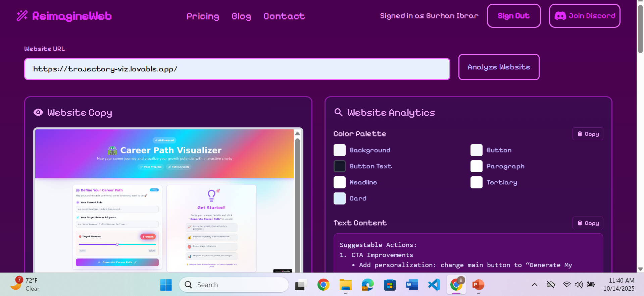Click the lightbulb icon above Get Started

pyautogui.click(x=212, y=195)
